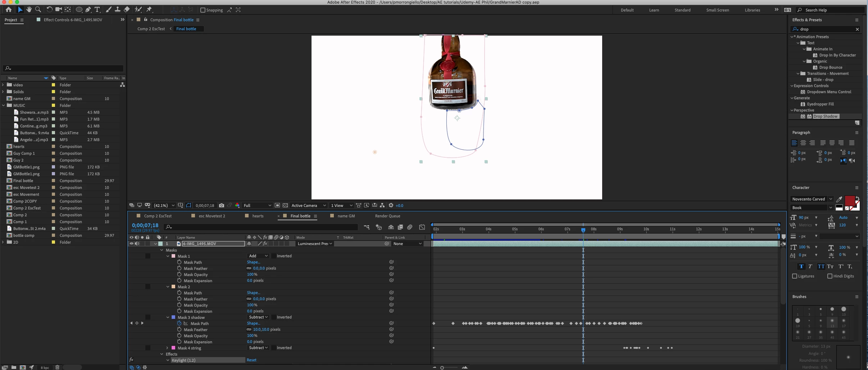The height and width of the screenshot is (370, 868).
Task: Open the 1 View layout dropdown
Action: 341,206
